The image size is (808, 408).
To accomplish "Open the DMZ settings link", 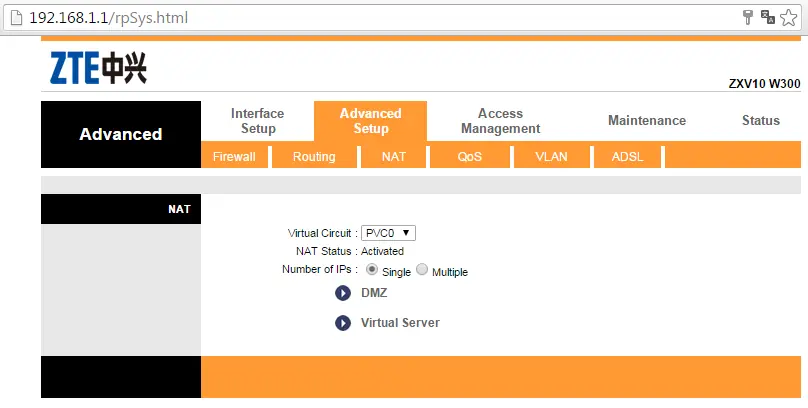I will (374, 293).
